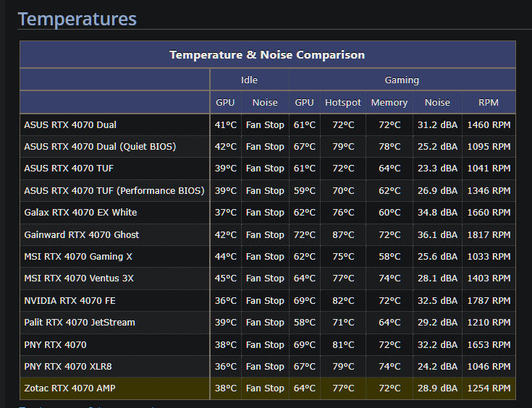Select the 28.1 dBA Ventus 3X noise
Screen dimensions: 532x408
click(x=437, y=278)
